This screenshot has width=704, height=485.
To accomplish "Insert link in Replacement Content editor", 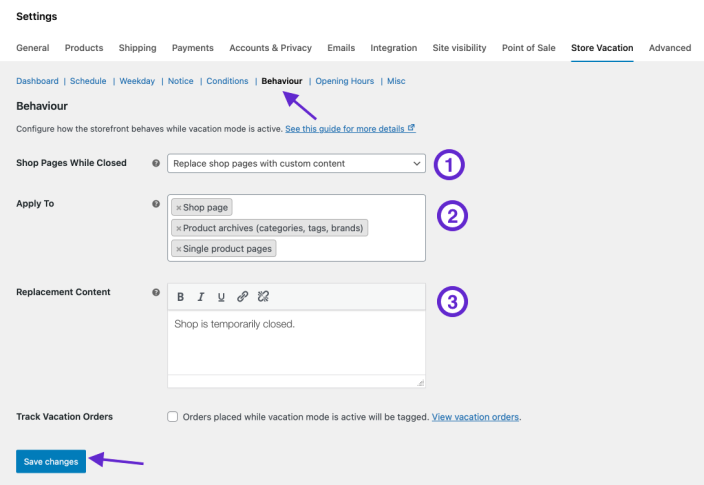I will click(242, 297).
